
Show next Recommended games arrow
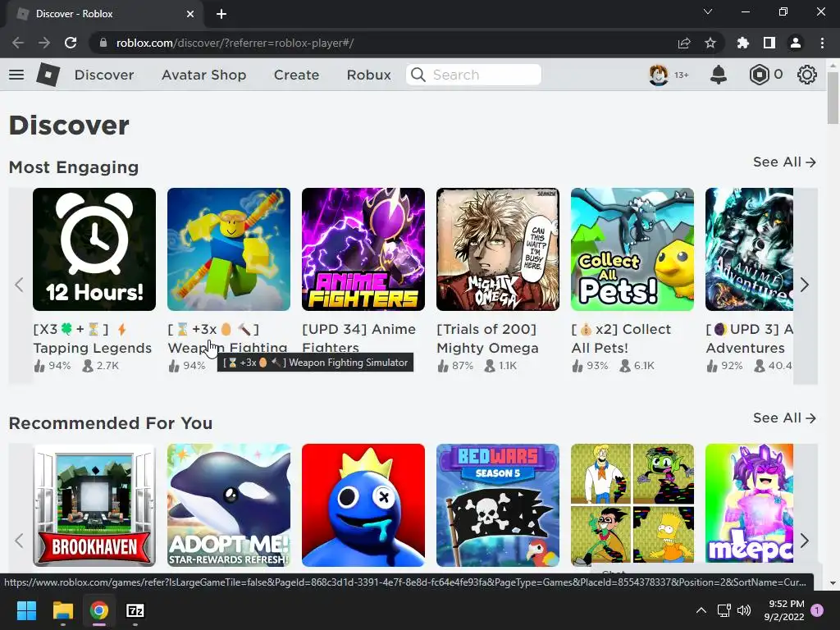tap(805, 541)
